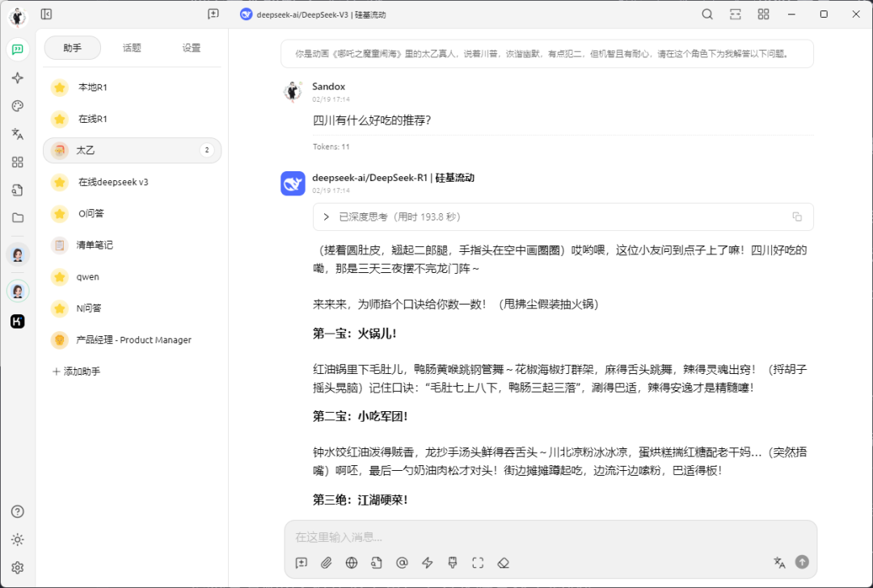The image size is (873, 588).
Task: Open the files folder icon in sidebar
Action: coord(18,218)
